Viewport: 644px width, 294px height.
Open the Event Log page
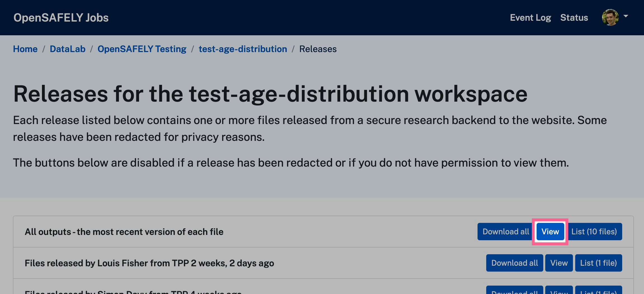click(x=530, y=18)
